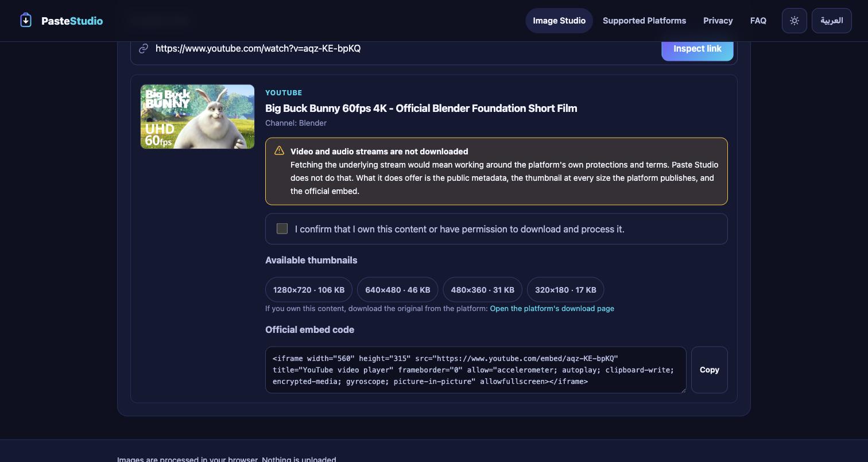Switch language to العربية
Viewport: 868px width, 462px height.
pyautogui.click(x=832, y=21)
